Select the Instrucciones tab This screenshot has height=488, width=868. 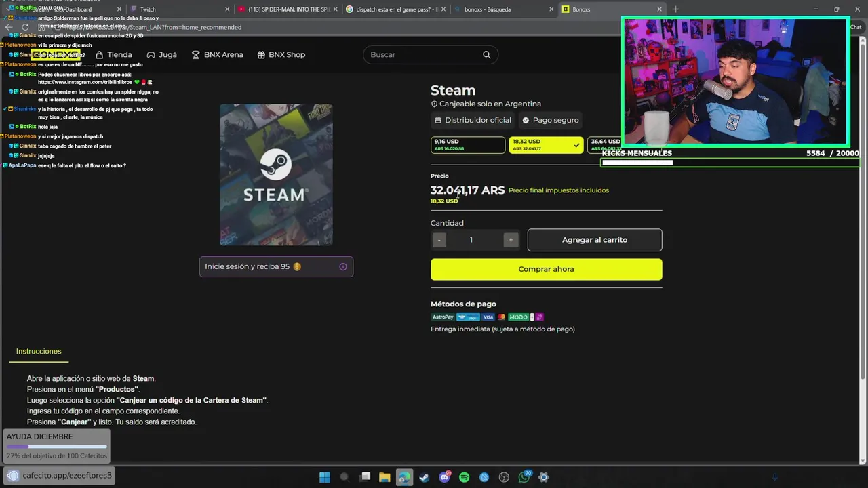pos(39,351)
